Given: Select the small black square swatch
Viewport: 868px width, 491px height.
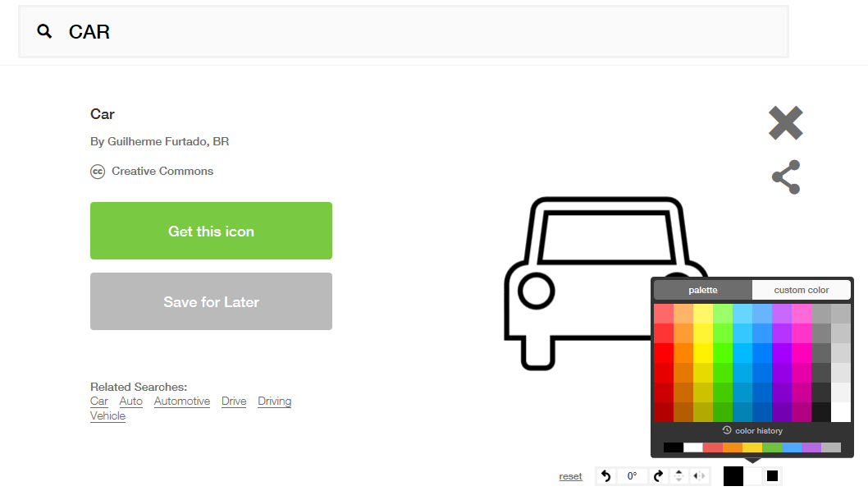Looking at the screenshot, I should 772,476.
